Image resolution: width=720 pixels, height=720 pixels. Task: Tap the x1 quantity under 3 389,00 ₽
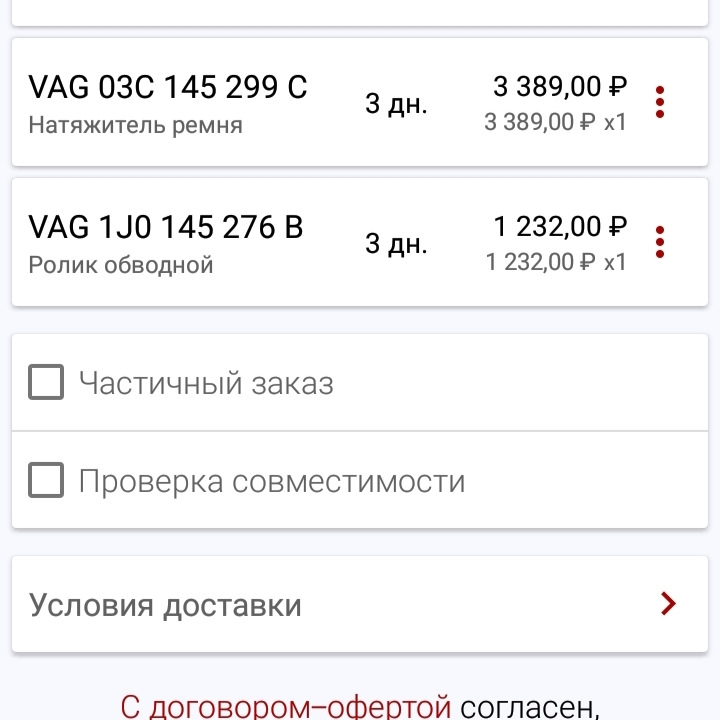click(x=615, y=122)
